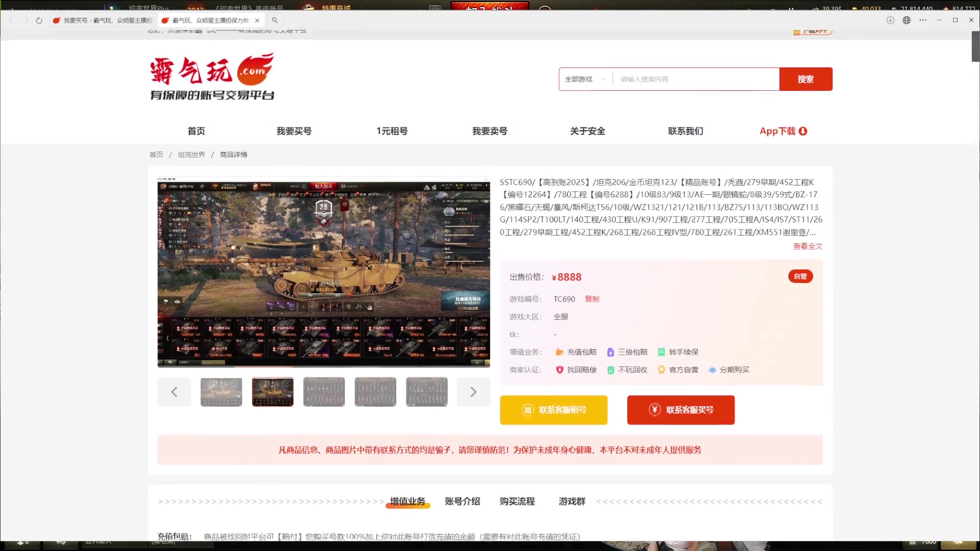This screenshot has width=980, height=551.
Task: Click the main tank garage product image
Action: click(324, 272)
